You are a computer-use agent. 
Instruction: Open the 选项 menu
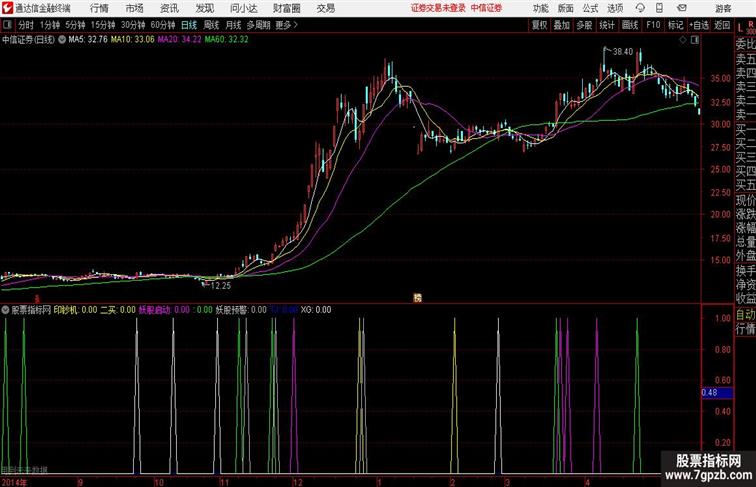point(615,8)
